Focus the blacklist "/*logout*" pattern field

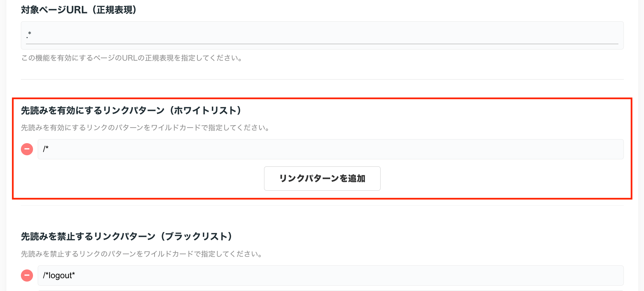(330, 276)
